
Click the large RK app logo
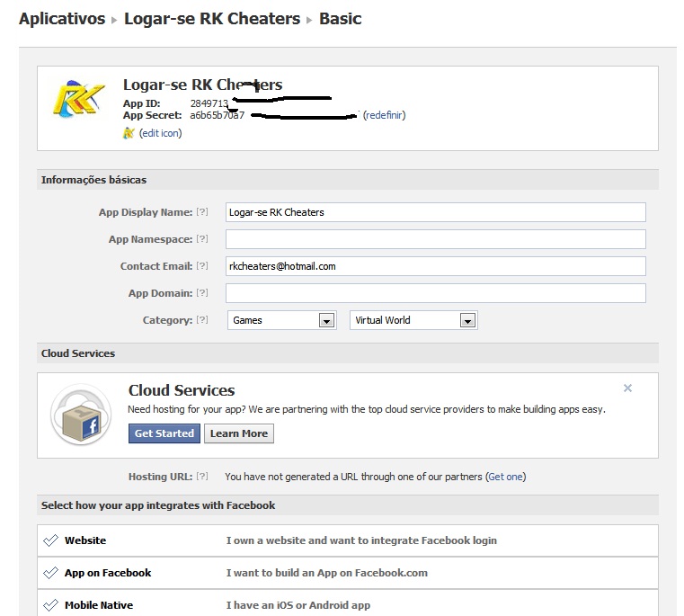click(x=79, y=99)
